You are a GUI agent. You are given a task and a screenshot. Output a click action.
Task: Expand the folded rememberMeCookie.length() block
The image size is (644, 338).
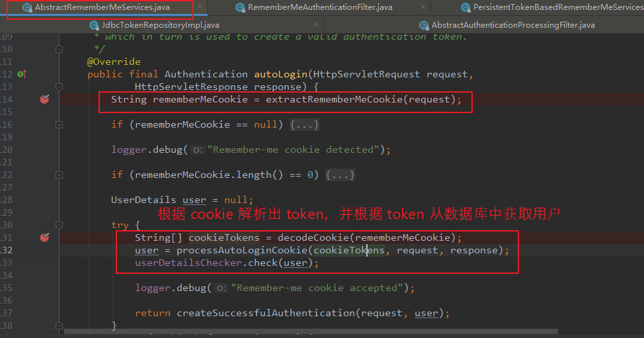(59, 175)
